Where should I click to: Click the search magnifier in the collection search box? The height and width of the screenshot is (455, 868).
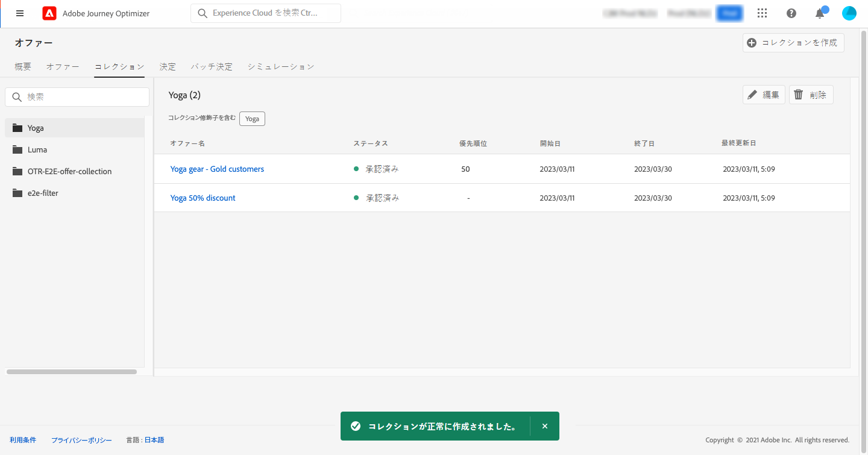(x=17, y=97)
